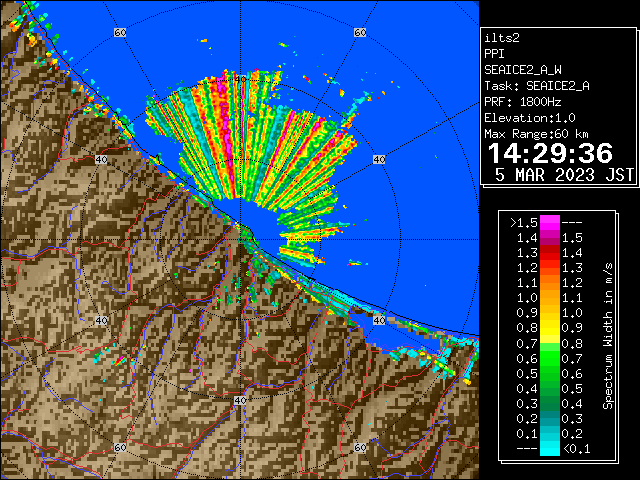Click the 'Elevation:1.0' line

530,118
